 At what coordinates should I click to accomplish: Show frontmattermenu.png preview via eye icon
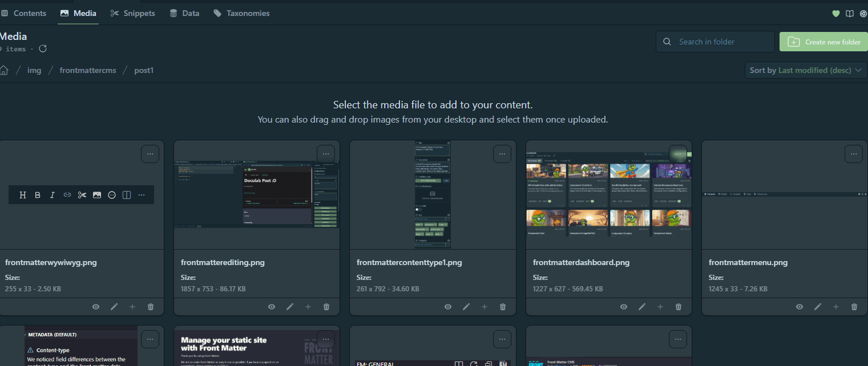[800, 307]
